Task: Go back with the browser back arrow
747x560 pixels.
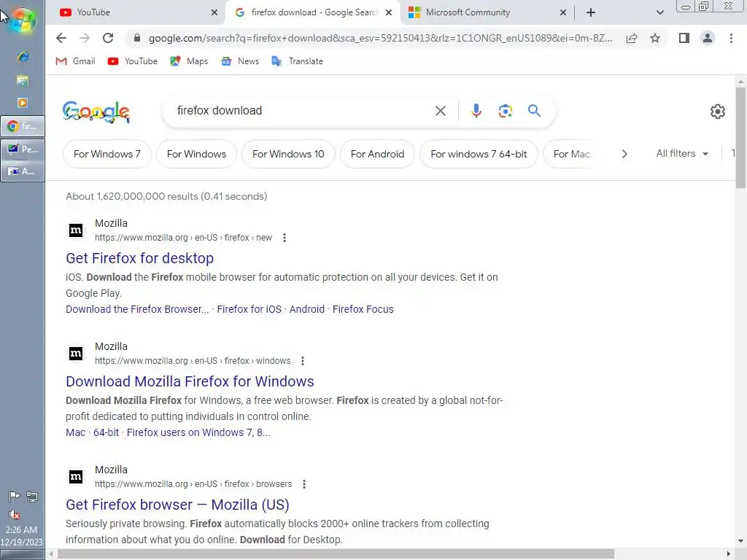Action: tap(61, 38)
